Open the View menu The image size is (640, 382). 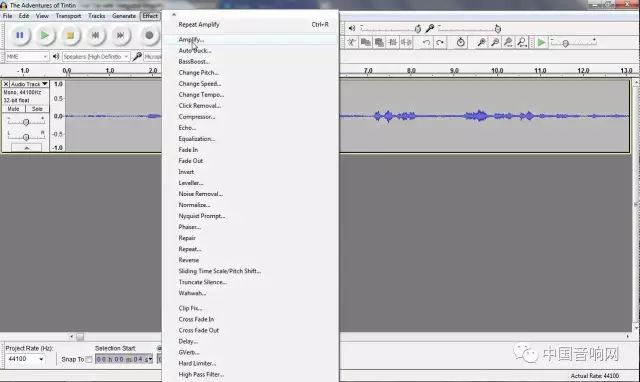click(42, 16)
